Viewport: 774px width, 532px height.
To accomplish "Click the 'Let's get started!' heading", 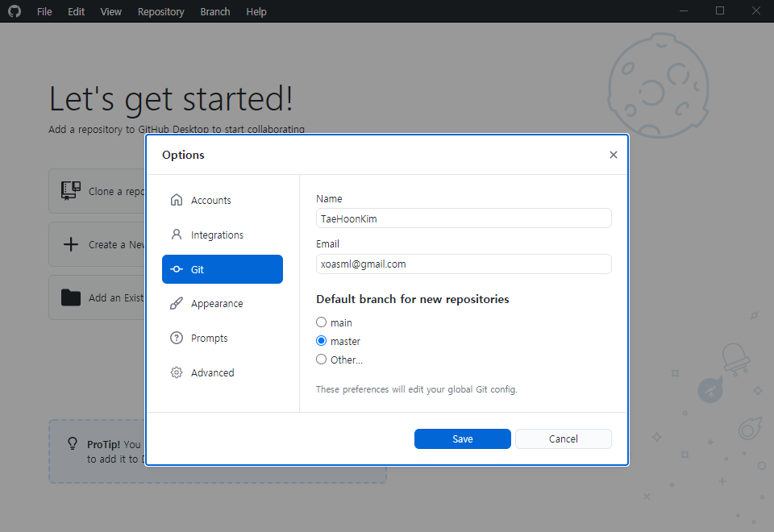I will click(x=171, y=98).
